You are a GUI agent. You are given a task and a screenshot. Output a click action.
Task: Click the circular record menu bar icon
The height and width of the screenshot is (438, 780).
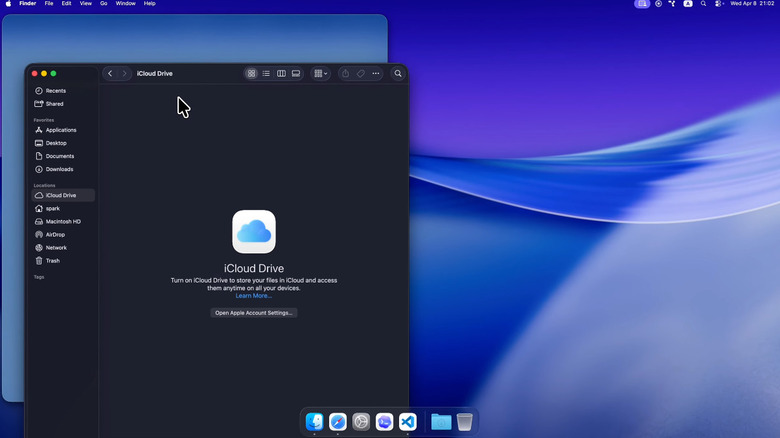point(659,3)
